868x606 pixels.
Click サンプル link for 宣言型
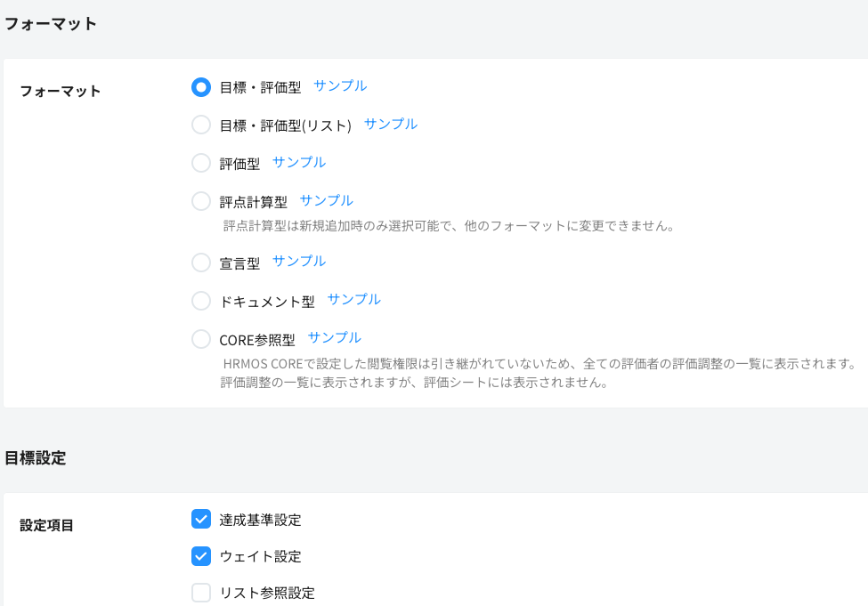click(299, 261)
